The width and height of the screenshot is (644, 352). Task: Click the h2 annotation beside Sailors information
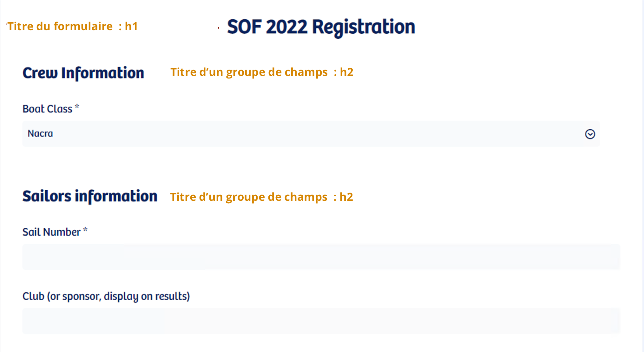pyautogui.click(x=261, y=197)
